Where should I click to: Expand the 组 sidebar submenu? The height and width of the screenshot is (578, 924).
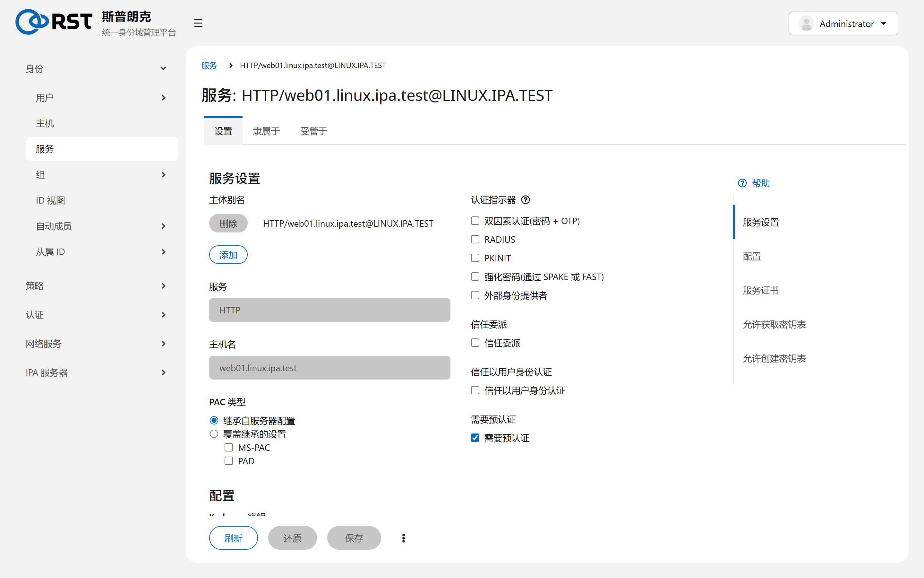[x=163, y=175]
